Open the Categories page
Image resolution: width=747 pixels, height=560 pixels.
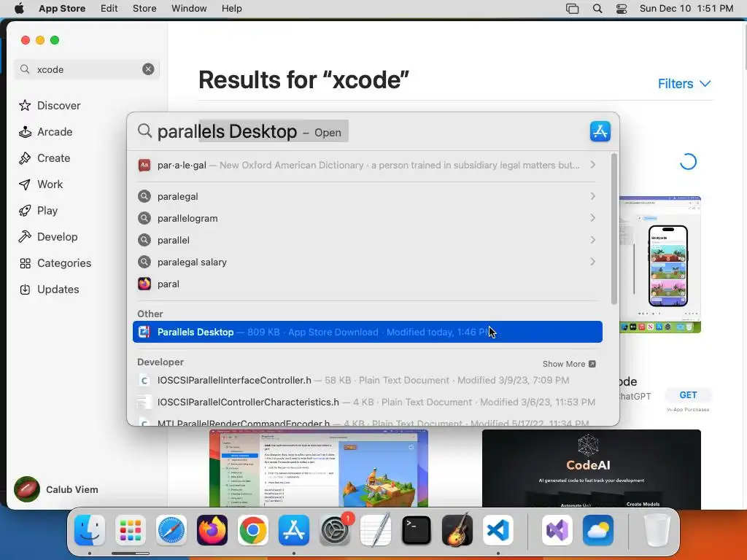pos(55,262)
